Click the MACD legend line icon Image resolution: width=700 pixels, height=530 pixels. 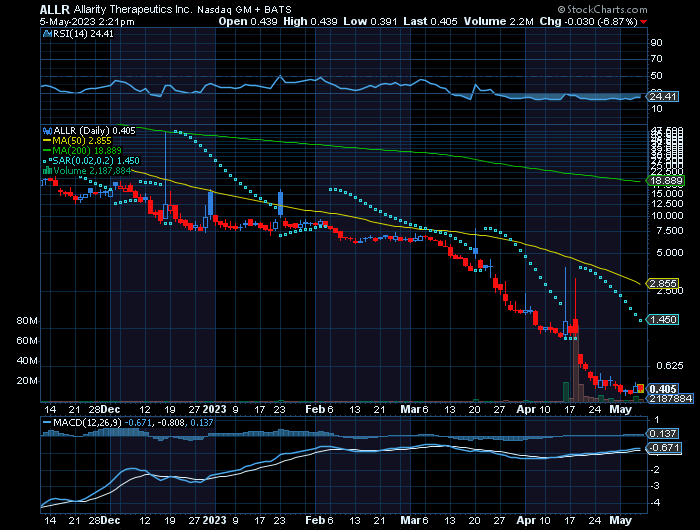tap(47, 422)
